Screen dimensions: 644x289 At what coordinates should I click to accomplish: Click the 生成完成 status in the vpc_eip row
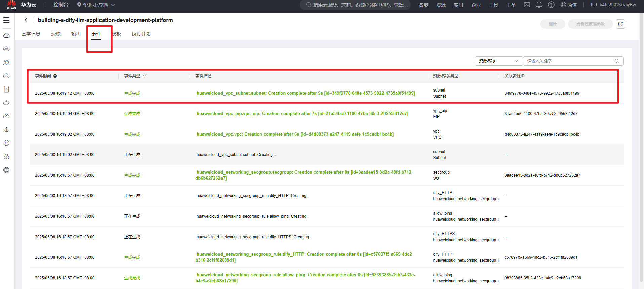pyautogui.click(x=132, y=114)
